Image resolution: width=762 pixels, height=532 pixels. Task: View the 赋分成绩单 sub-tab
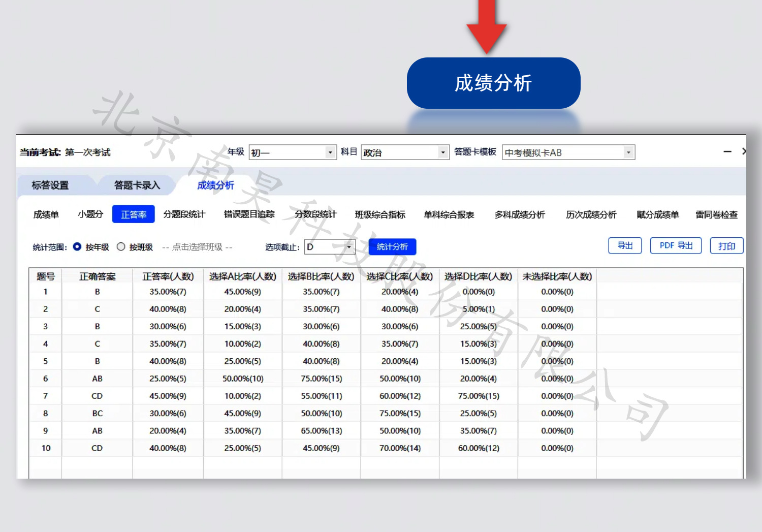click(x=658, y=214)
